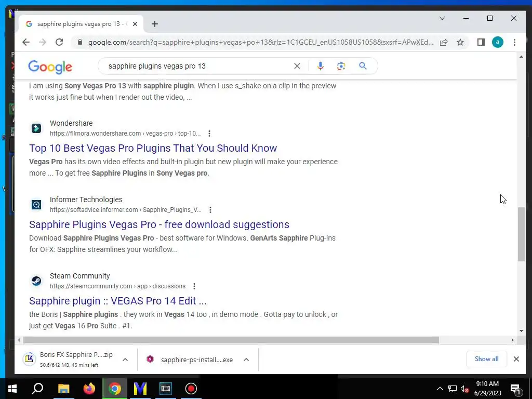This screenshot has height=399, width=532.
Task: Click the forward navigation arrow
Action: pyautogui.click(x=43, y=42)
